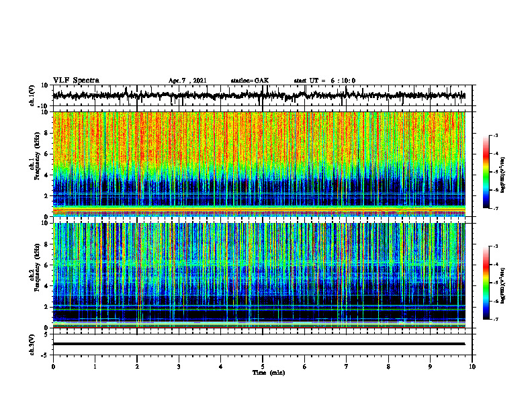Click the '6' kHz tick on ch.2 frequency axis
The image size is (532, 411).
pyautogui.click(x=47, y=265)
